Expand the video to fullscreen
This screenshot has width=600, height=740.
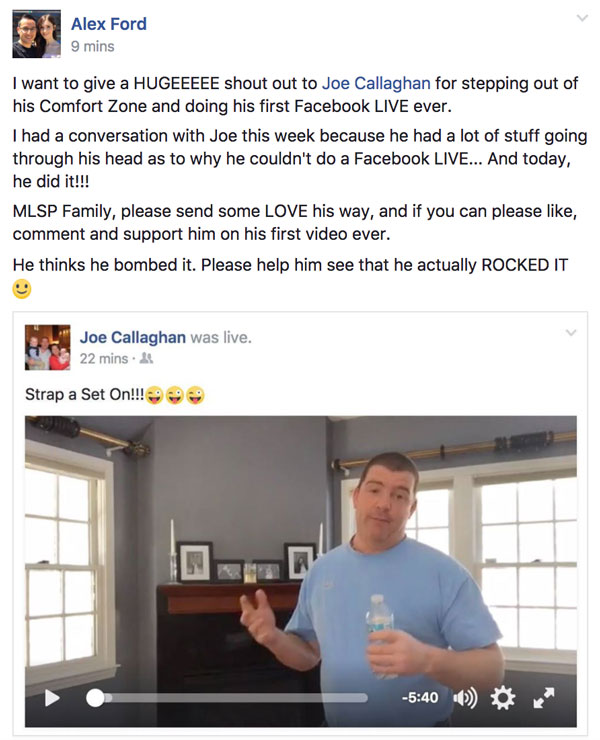[543, 698]
